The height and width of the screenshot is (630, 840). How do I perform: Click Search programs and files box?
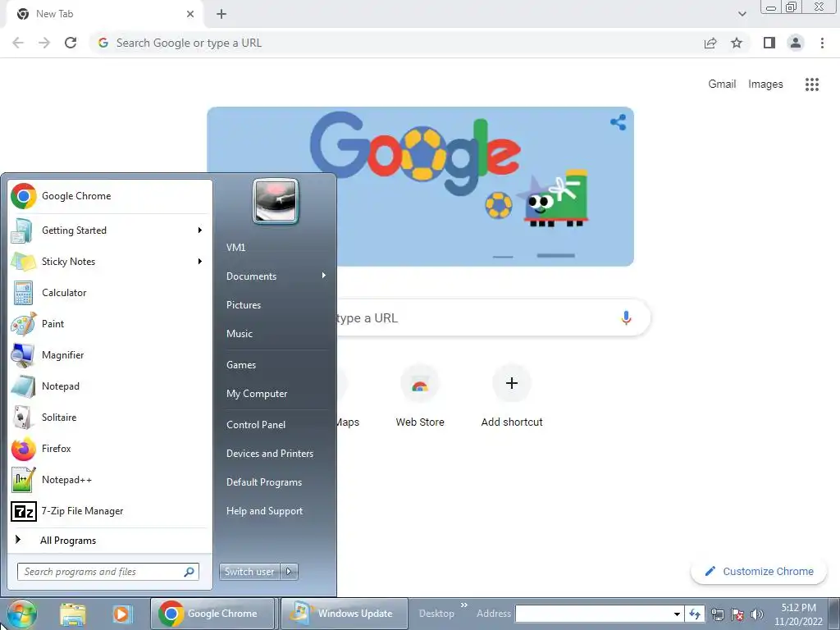click(x=108, y=572)
